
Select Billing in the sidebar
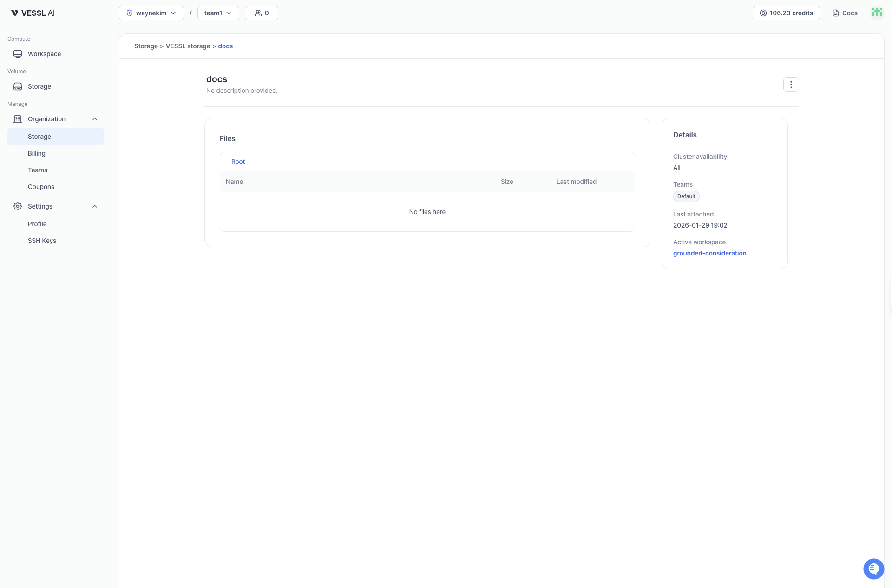(x=36, y=153)
